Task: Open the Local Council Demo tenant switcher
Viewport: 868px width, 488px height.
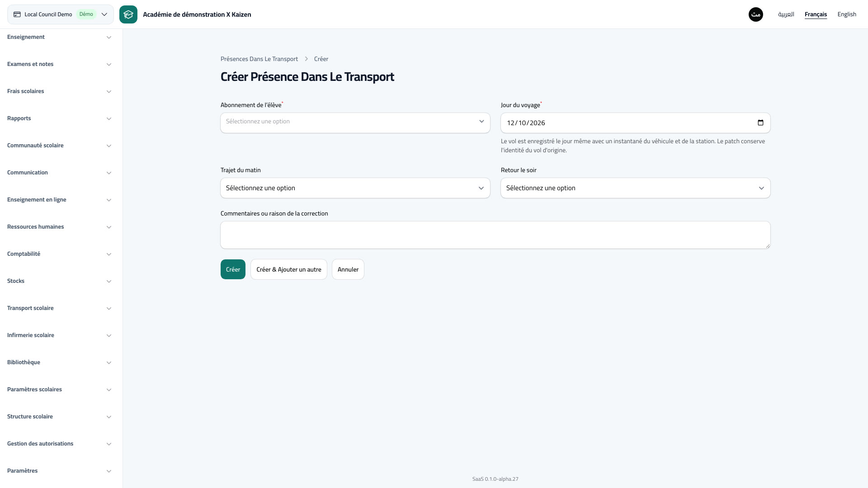Action: [61, 14]
